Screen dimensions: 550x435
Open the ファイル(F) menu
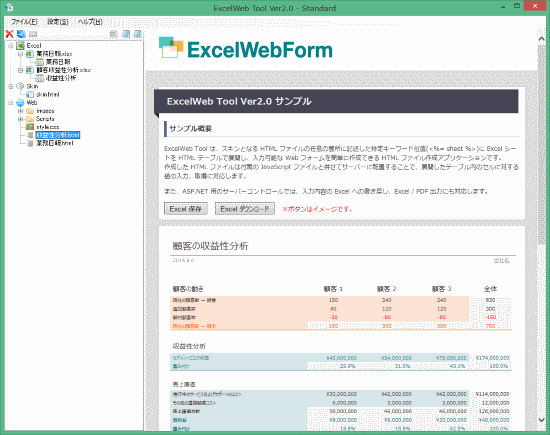click(x=24, y=22)
